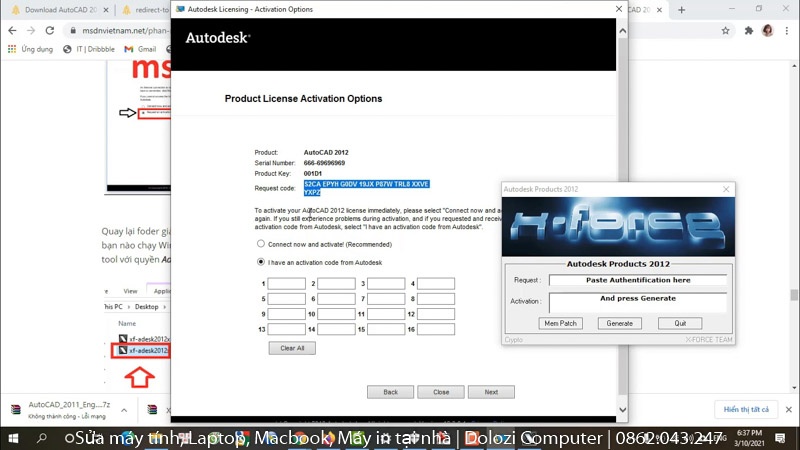Open Windows taskbar search
800x450 pixels.
(x=41, y=438)
